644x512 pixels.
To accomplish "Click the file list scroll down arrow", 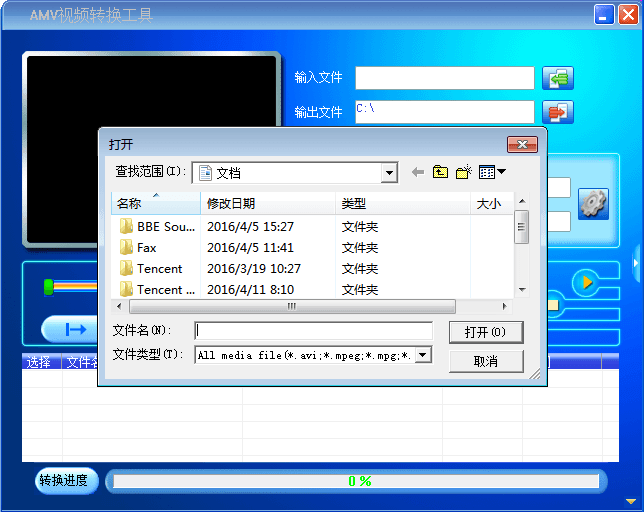I will point(522,289).
